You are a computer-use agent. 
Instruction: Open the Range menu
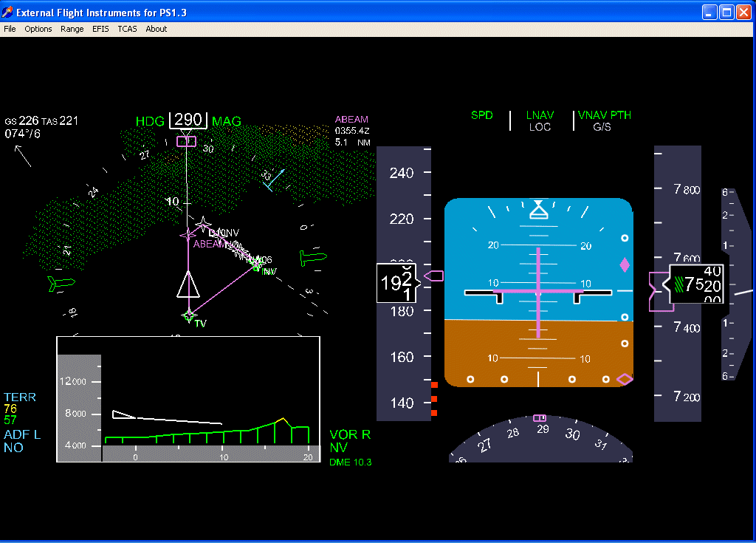72,29
